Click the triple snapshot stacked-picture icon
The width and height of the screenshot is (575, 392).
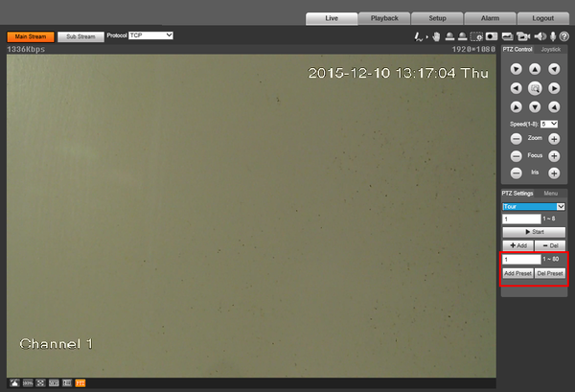[x=508, y=36]
